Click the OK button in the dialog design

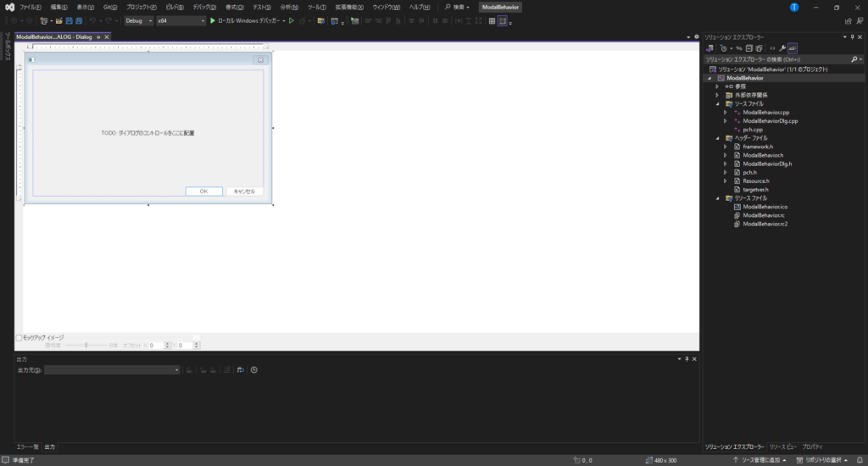[203, 191]
